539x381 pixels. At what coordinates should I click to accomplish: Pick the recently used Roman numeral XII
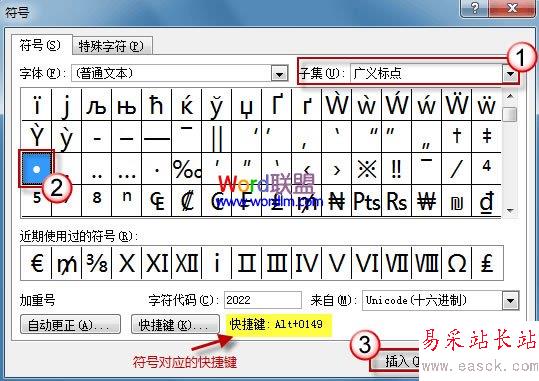coord(186,263)
